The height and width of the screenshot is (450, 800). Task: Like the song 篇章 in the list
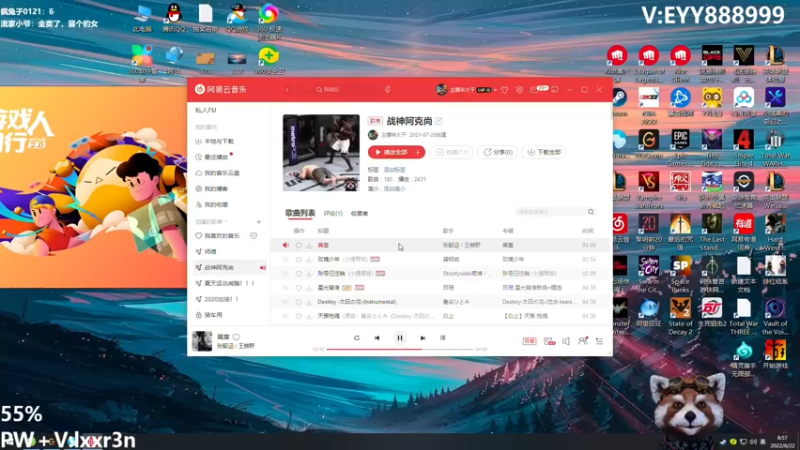298,245
